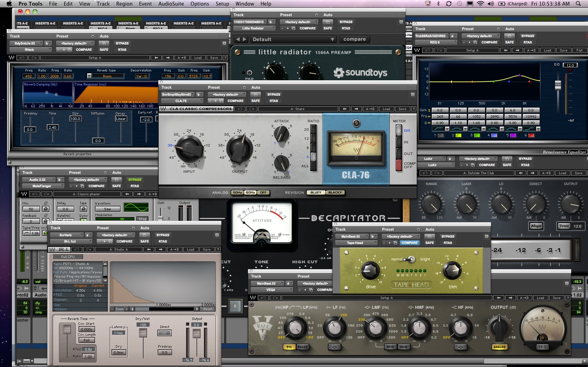Open CLA-76 plugin selector dropdown

coord(182,101)
